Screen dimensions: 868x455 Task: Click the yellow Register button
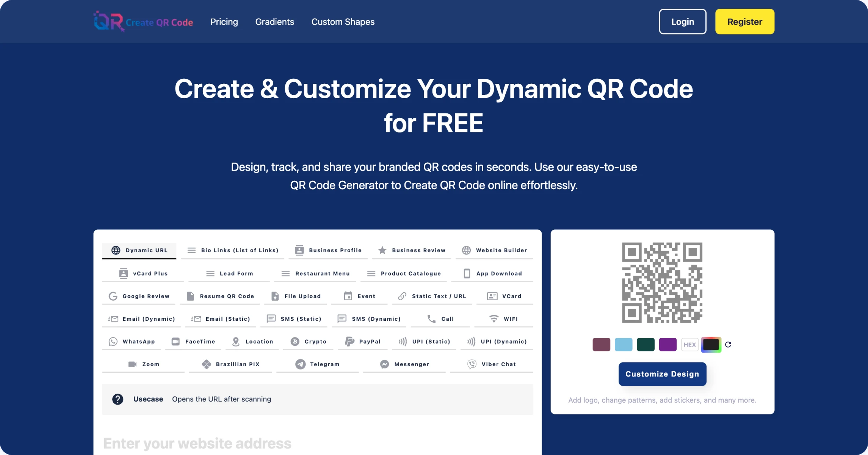(744, 22)
